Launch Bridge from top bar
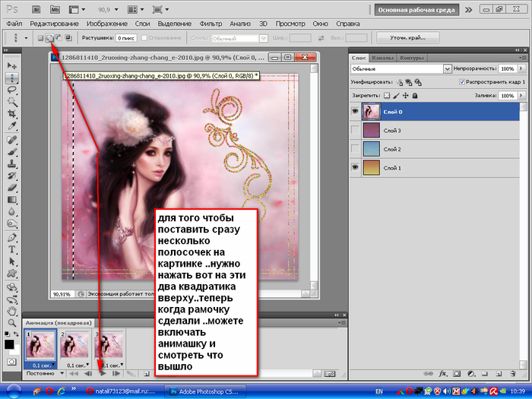 coord(36,9)
